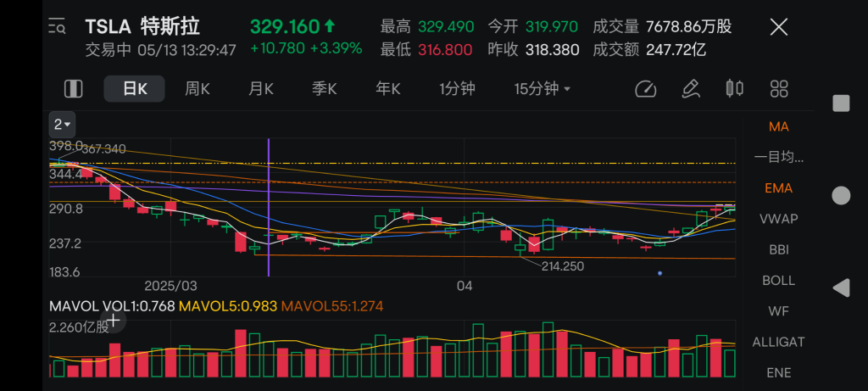This screenshot has width=868, height=391.
Task: Tap the Android home circle button
Action: [842, 195]
